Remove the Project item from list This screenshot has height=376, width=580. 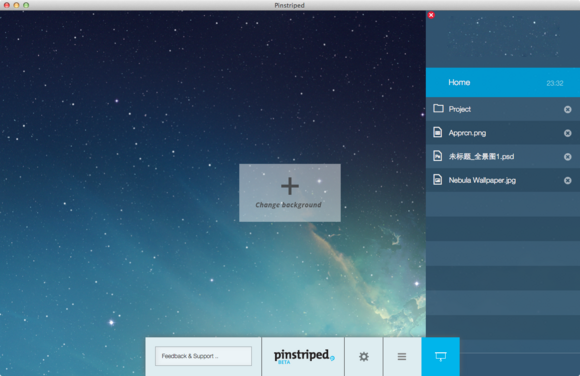[x=567, y=110]
